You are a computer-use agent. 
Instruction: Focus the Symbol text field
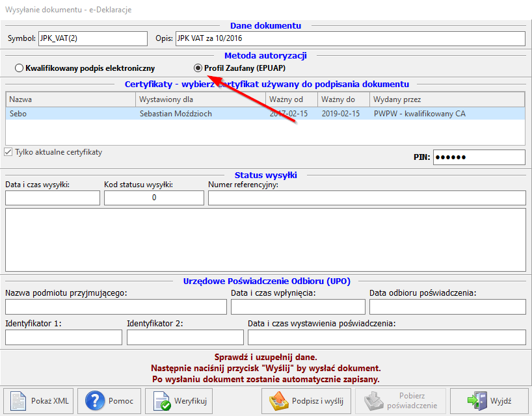coord(92,38)
